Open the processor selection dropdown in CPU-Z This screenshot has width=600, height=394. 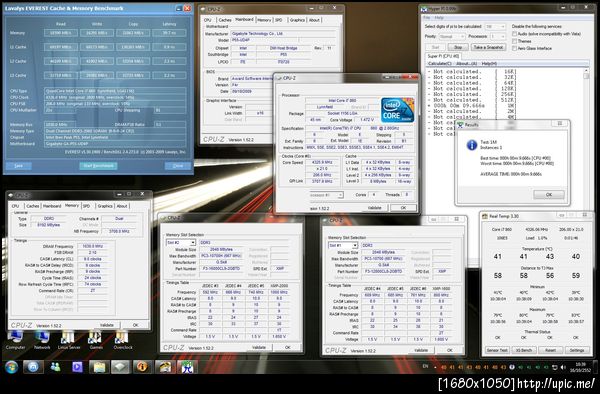point(326,195)
